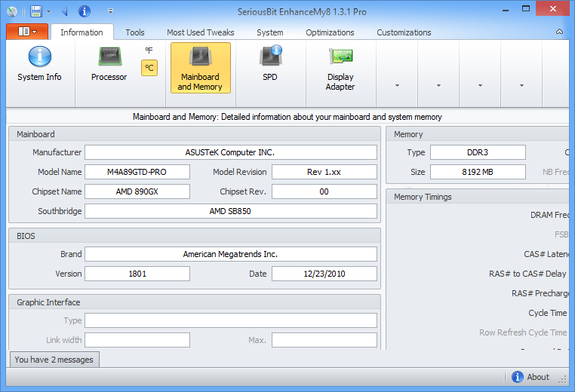575x392 pixels.
Task: Click the Manufacturer field ASUSTeK Computer INC.
Action: (x=231, y=152)
